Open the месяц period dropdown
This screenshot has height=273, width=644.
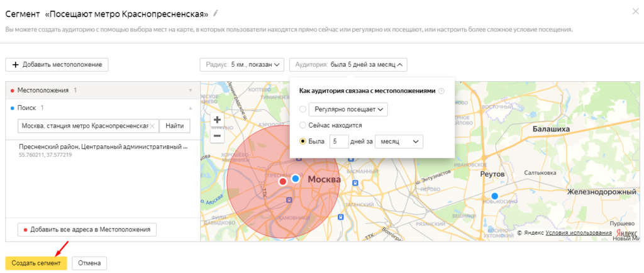click(x=399, y=142)
